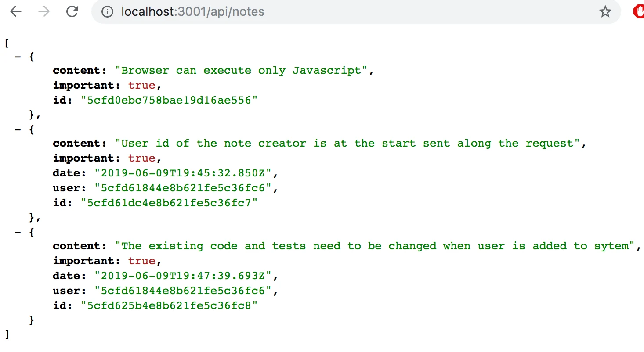
Task: Go back with the browser back arrow
Action: [16, 11]
